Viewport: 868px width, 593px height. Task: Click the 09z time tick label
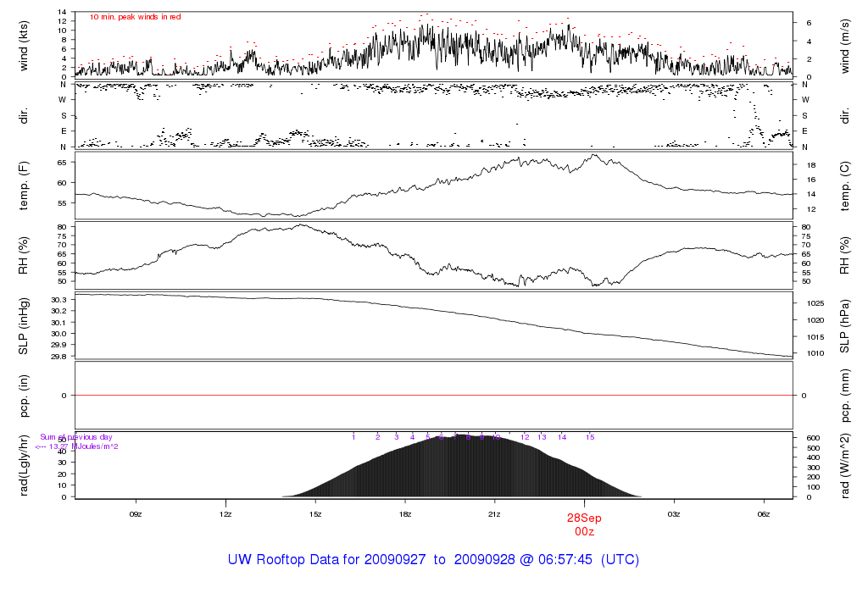tap(135, 514)
